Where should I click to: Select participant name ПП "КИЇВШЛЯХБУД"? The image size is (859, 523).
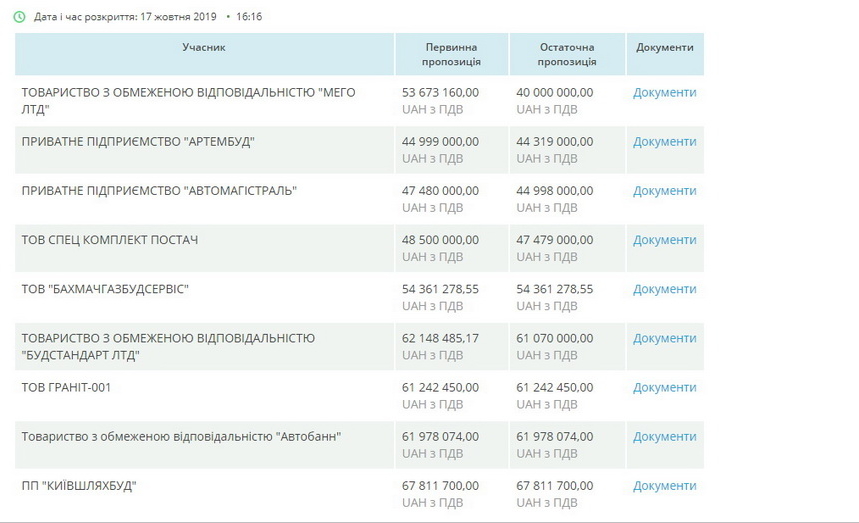coord(79,486)
